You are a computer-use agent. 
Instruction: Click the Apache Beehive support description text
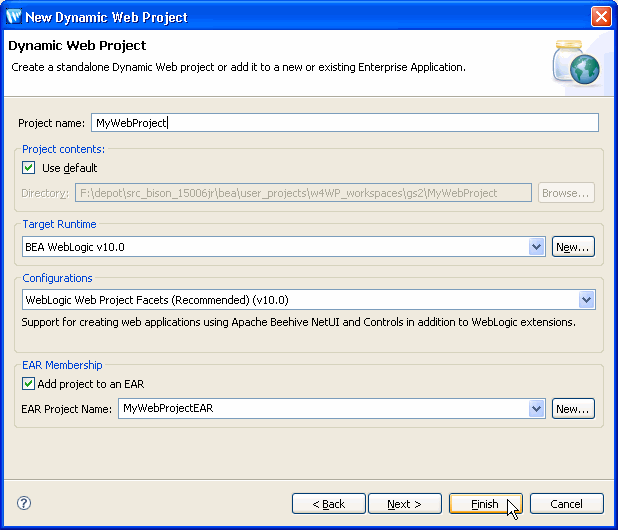298,322
